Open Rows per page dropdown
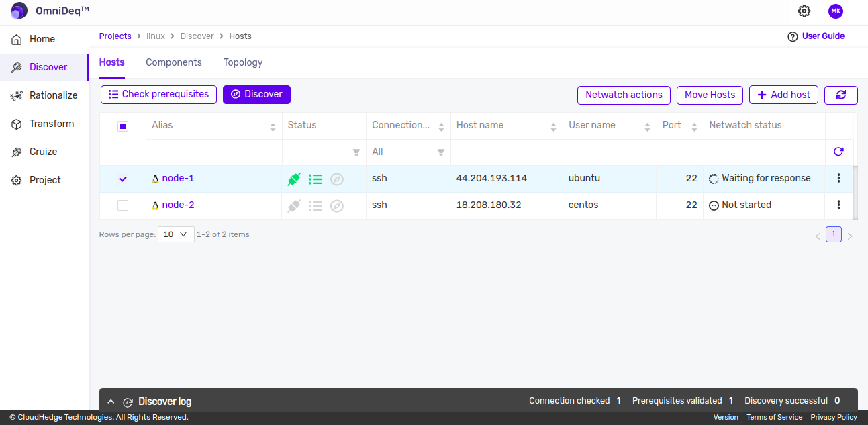The image size is (868, 425). pos(176,234)
